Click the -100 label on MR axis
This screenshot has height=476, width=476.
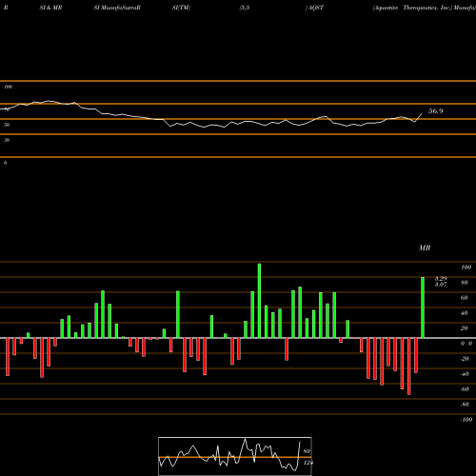(x=466, y=420)
